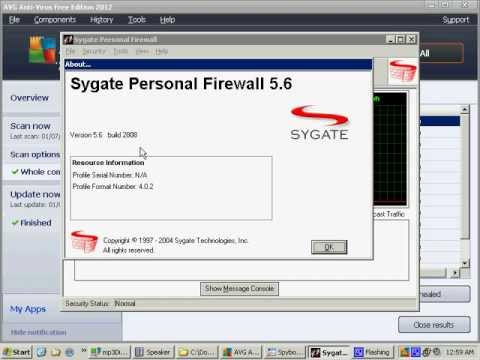The width and height of the screenshot is (480, 360).
Task: Open the mp3D taskbar button
Action: (110, 352)
